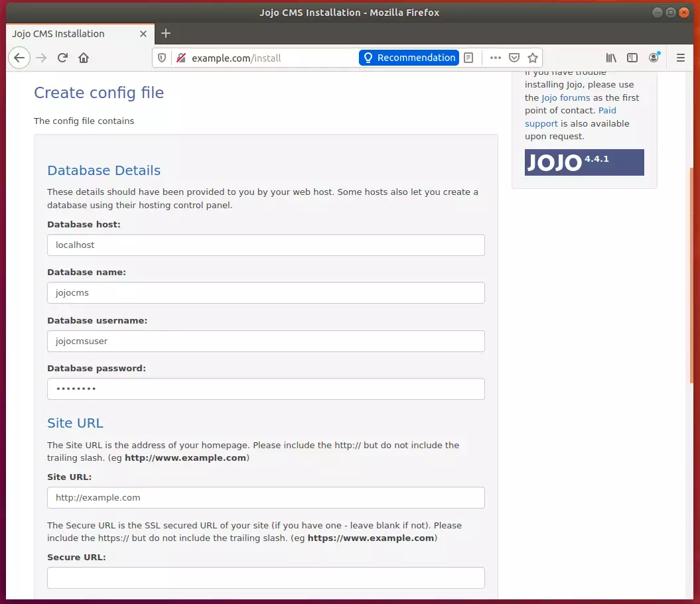Click the 'Database password:' label

coord(96,368)
